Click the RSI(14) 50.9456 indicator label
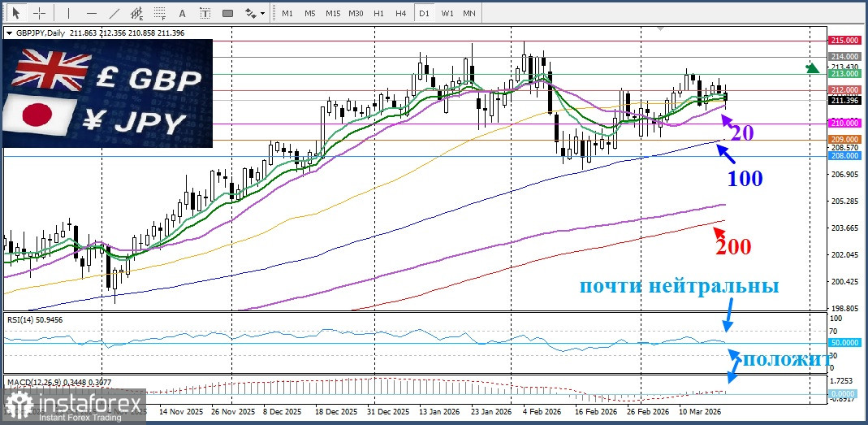The height and width of the screenshot is (425, 868). pos(34,319)
